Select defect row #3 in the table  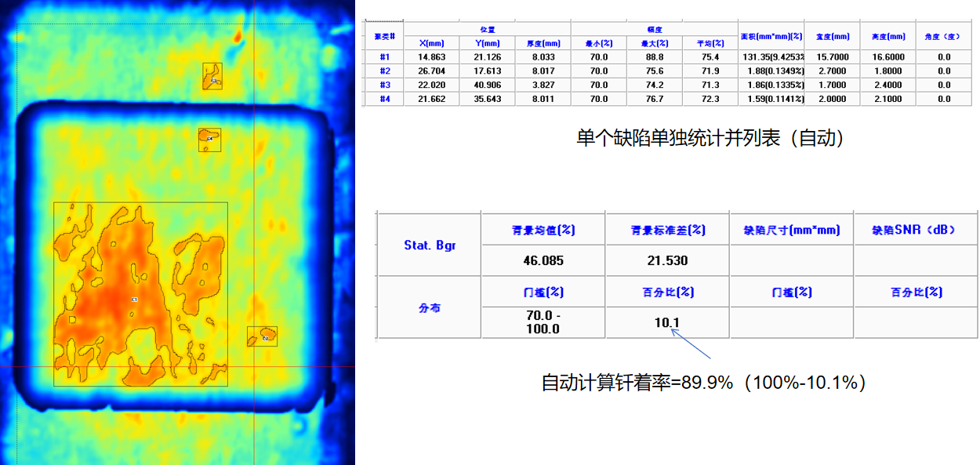(384, 85)
